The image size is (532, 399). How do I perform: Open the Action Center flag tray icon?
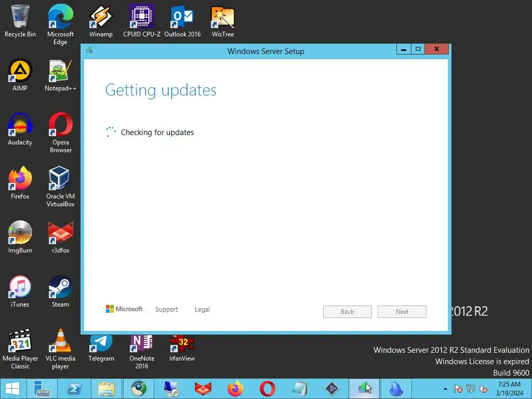coord(458,389)
